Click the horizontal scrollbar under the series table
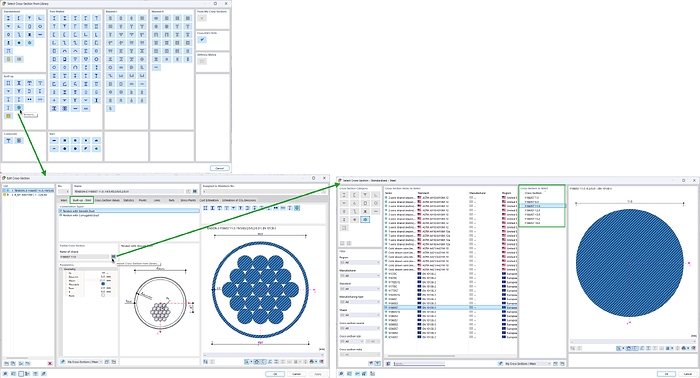700x378 pixels. (x=421, y=356)
